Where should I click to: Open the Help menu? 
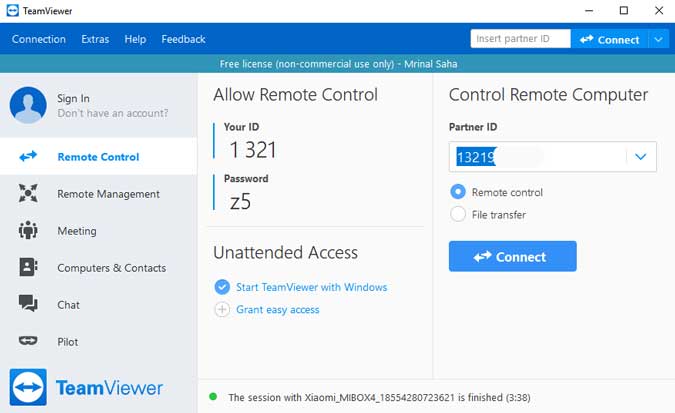pyautogui.click(x=135, y=39)
